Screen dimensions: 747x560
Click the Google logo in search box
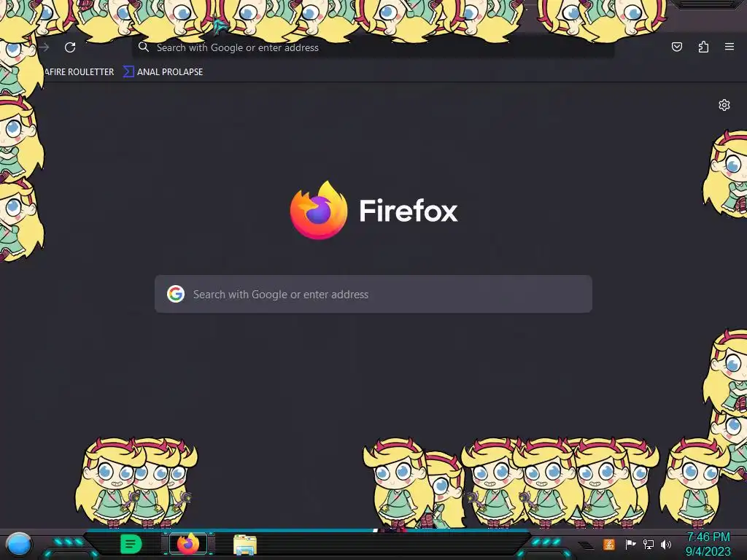coord(176,294)
